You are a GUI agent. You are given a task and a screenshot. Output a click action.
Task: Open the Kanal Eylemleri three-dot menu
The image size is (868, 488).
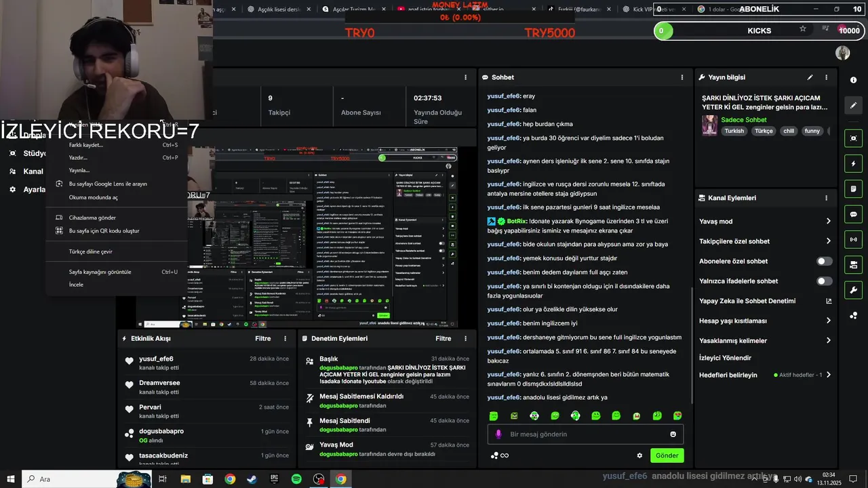pos(826,198)
